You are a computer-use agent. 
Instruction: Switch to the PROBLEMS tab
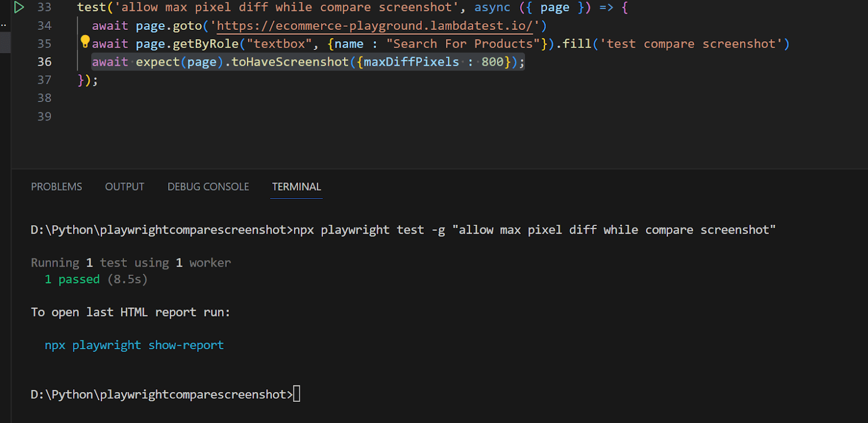point(56,186)
